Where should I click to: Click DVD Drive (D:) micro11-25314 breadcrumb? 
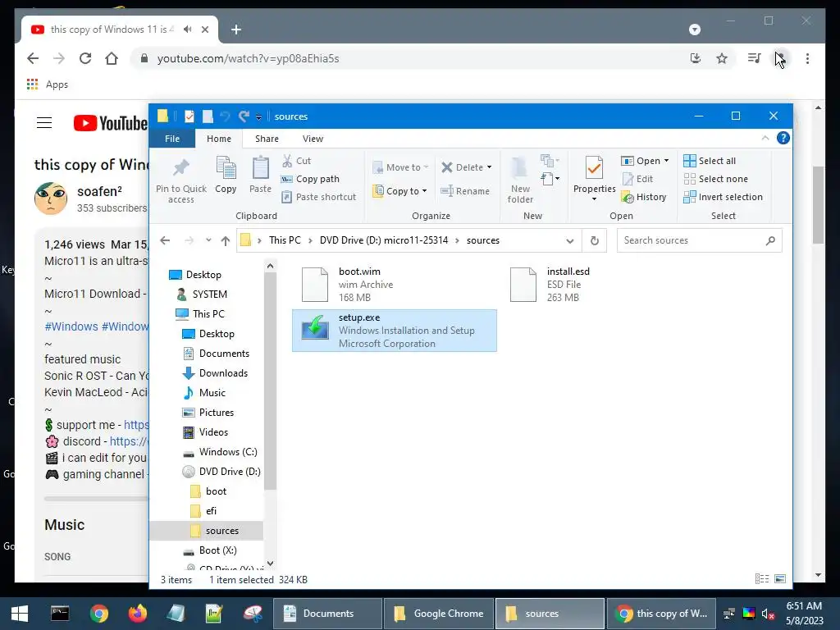(x=384, y=240)
